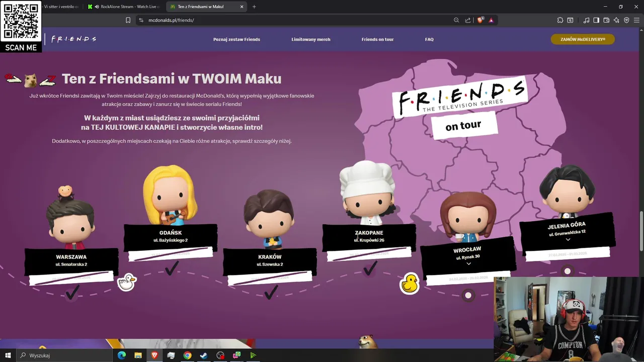This screenshot has height=362, width=644.
Task: Click the Gdańsk checkmark on the route
Action: click(x=172, y=269)
